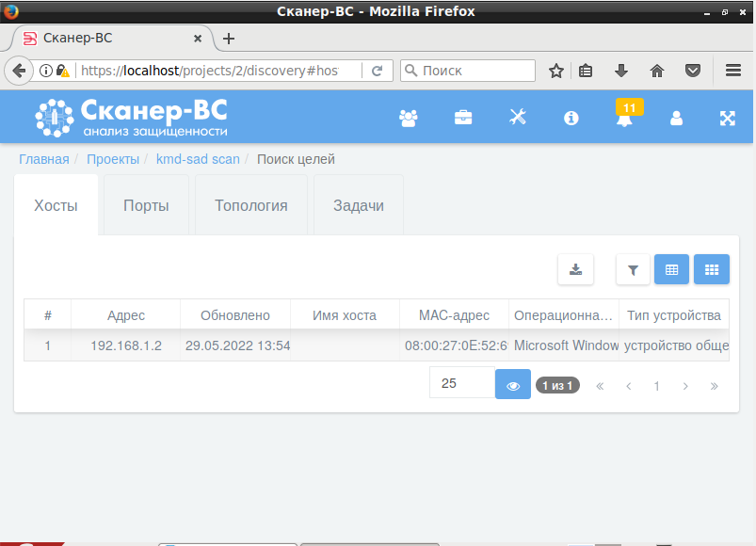The height and width of the screenshot is (546, 756).
Task: Open the tools wrench icon
Action: (x=518, y=117)
